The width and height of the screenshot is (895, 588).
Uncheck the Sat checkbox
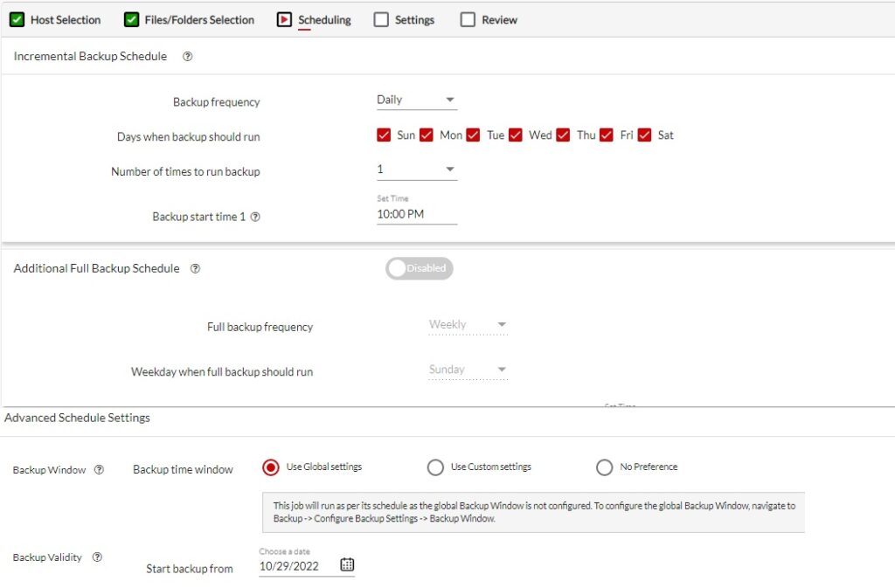coord(644,135)
